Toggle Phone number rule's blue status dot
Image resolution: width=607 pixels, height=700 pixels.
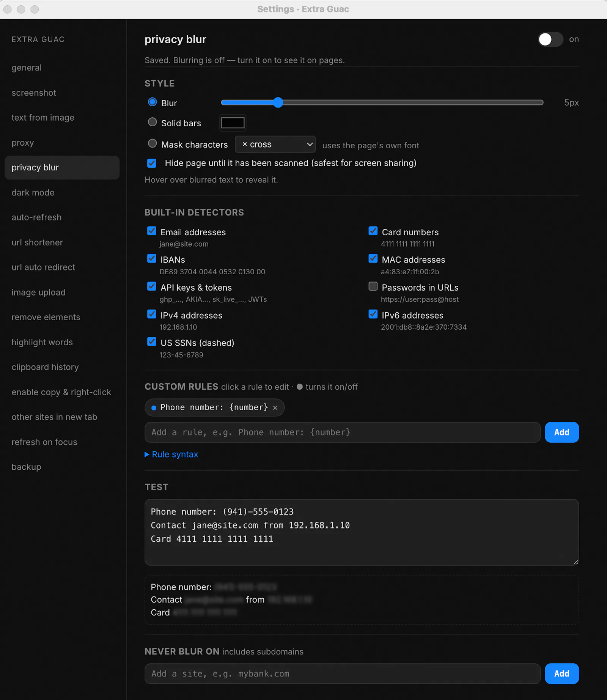154,408
